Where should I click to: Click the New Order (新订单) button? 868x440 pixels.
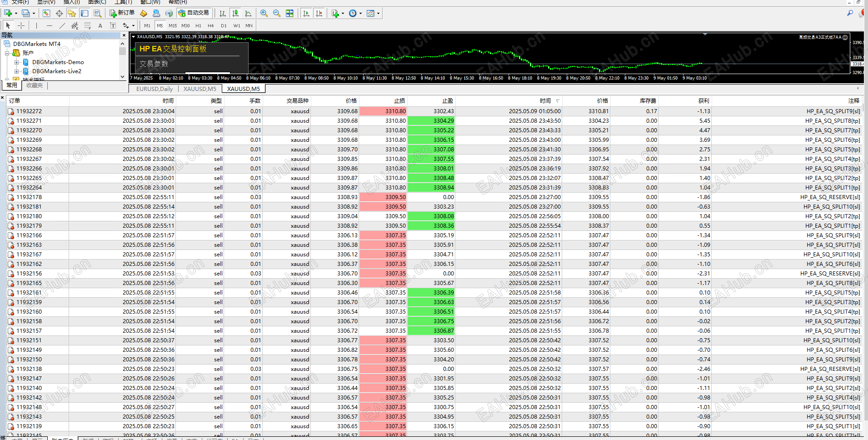(122, 13)
